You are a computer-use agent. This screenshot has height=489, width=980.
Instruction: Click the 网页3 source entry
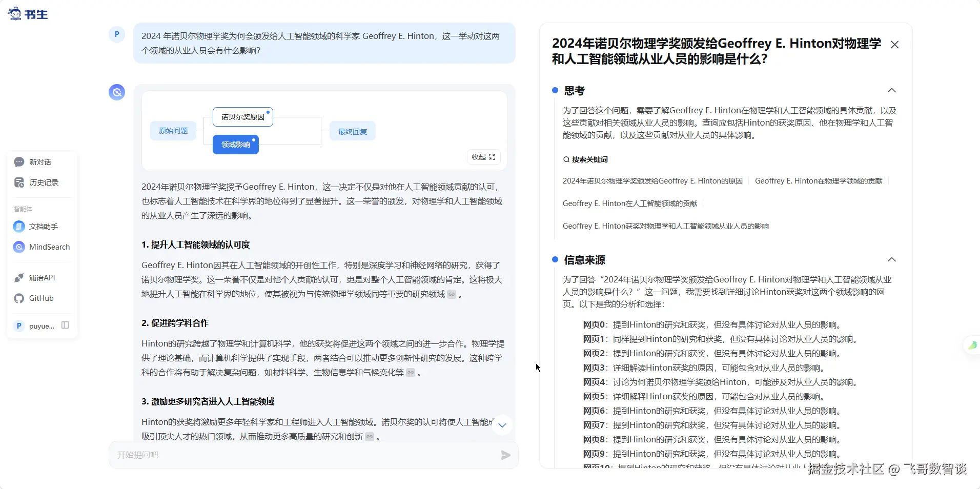tap(705, 368)
